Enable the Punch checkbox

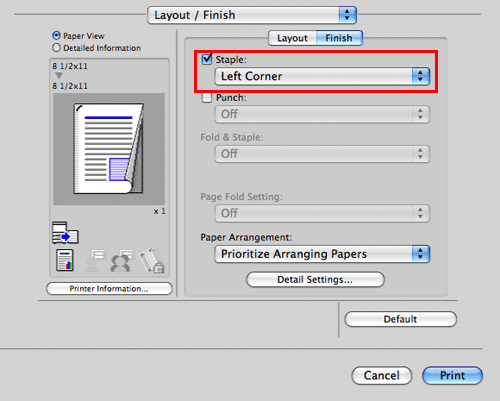[x=207, y=98]
